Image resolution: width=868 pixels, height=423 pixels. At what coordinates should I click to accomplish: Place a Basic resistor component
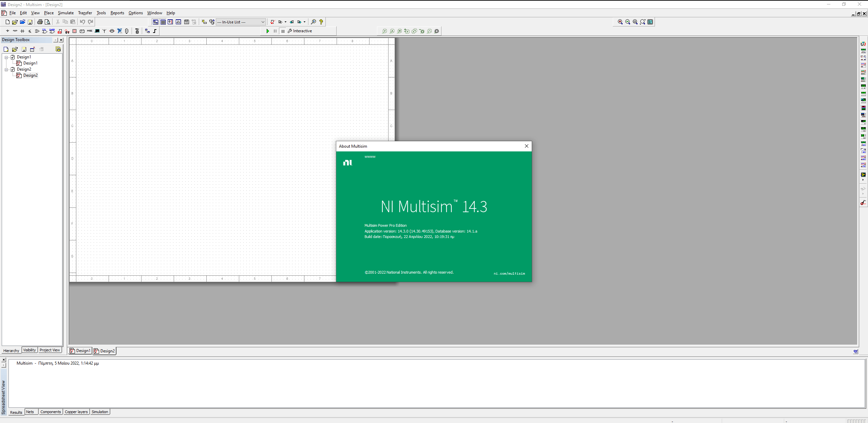[x=15, y=31]
